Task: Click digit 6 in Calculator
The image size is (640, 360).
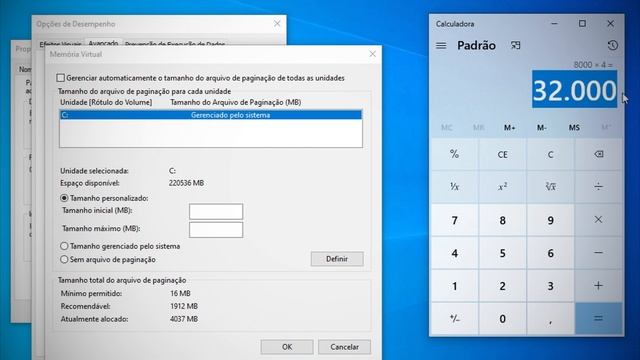Action: [x=550, y=253]
